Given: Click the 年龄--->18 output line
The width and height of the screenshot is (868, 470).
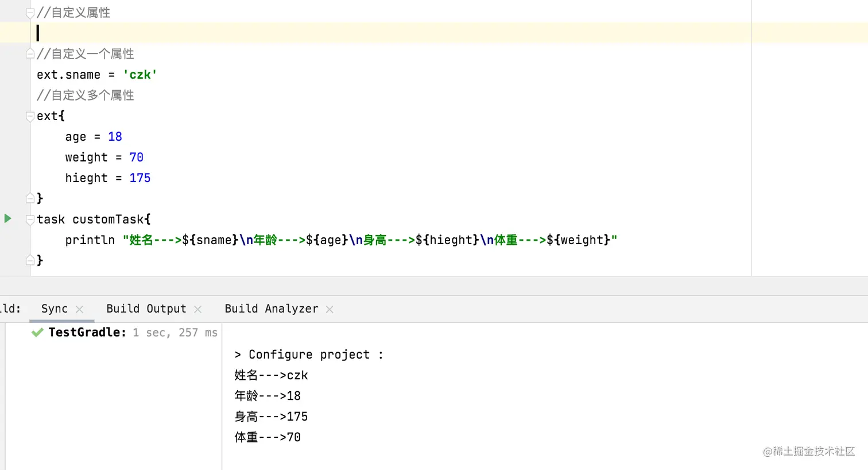Looking at the screenshot, I should pyautogui.click(x=268, y=396).
